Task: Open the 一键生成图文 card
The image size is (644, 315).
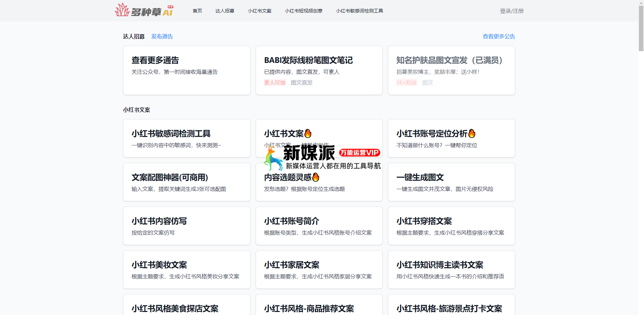Action: click(452, 182)
